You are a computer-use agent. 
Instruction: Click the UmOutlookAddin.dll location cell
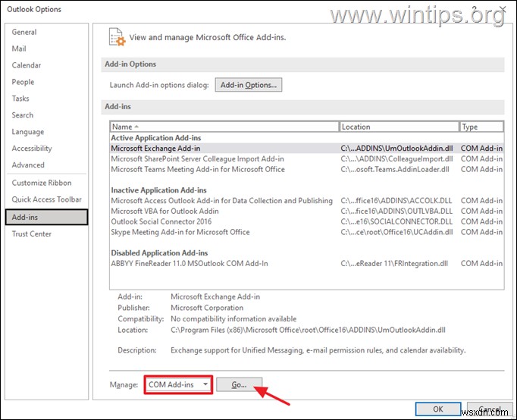pos(396,149)
